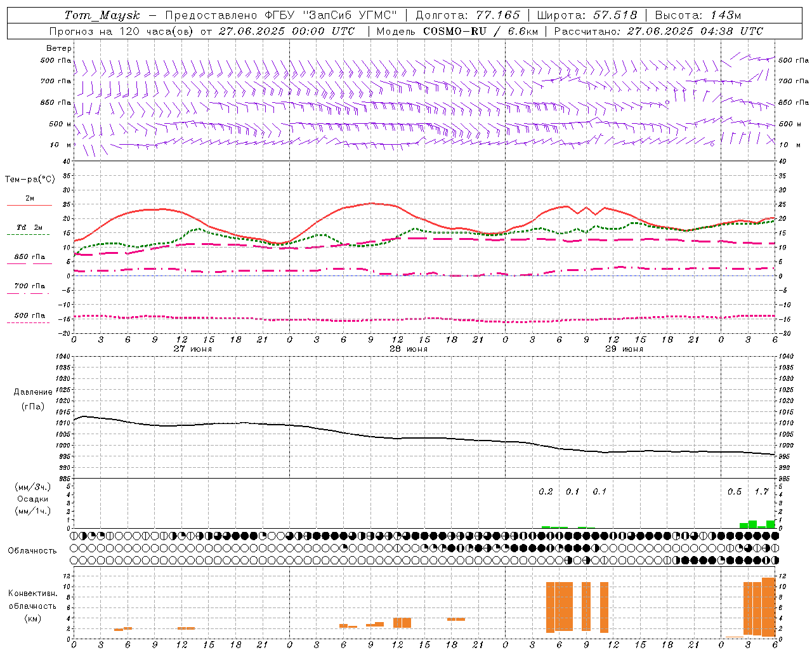Click the (мм/3ч.) precipitation unit label
812x650 pixels.
click(33, 487)
